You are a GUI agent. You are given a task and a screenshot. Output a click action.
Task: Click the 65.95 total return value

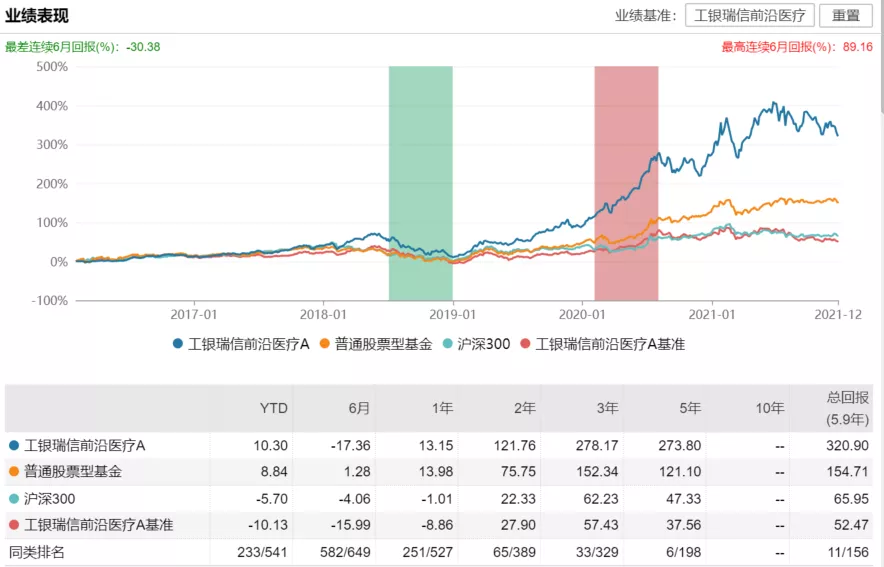coord(851,498)
